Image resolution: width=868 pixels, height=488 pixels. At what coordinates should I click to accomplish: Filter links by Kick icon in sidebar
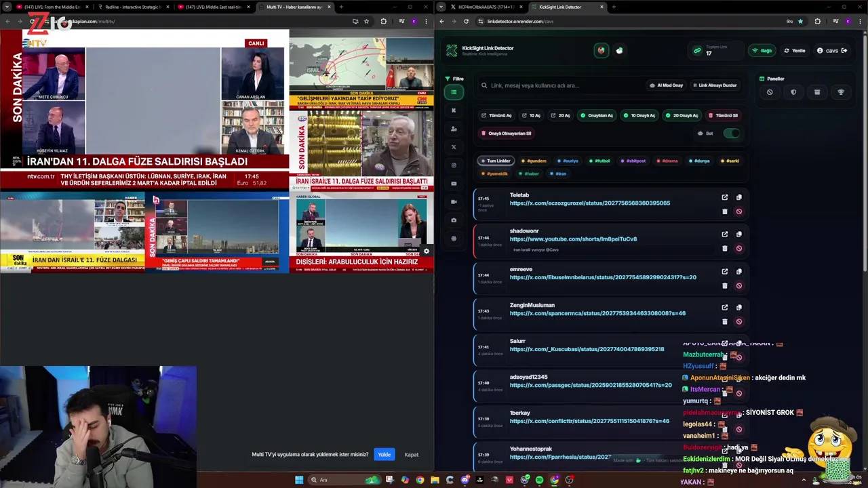[x=454, y=110]
